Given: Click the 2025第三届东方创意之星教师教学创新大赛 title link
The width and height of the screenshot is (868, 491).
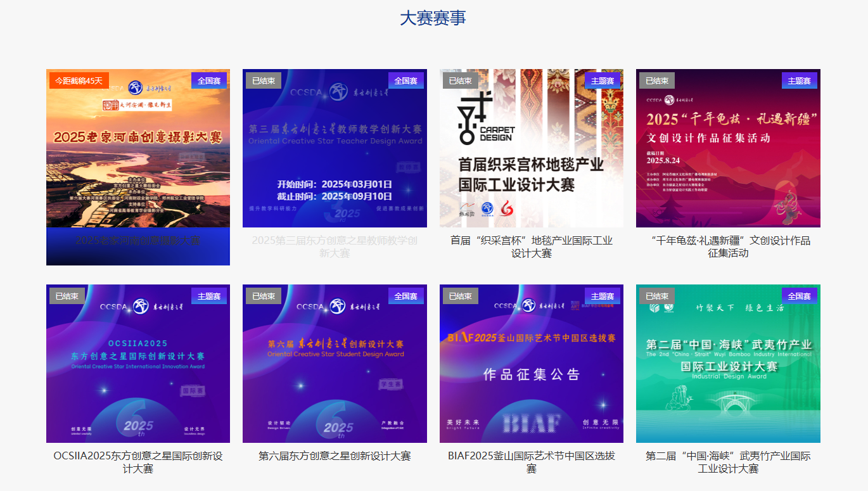Looking at the screenshot, I should point(335,247).
